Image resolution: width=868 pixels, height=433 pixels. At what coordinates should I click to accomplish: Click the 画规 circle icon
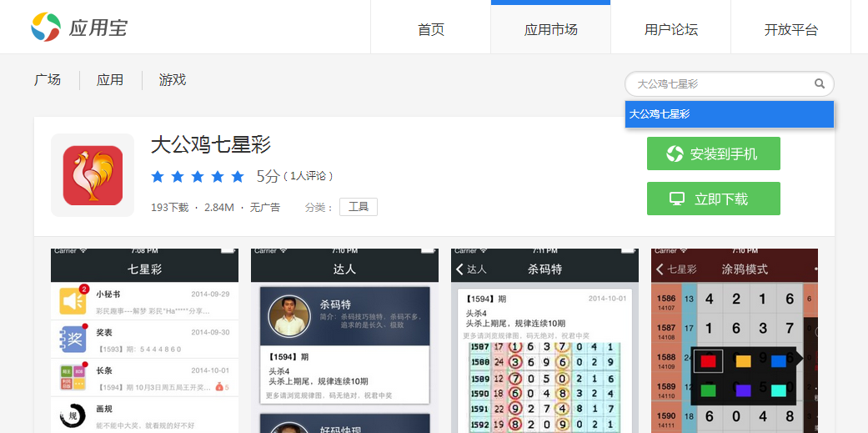coord(73,415)
